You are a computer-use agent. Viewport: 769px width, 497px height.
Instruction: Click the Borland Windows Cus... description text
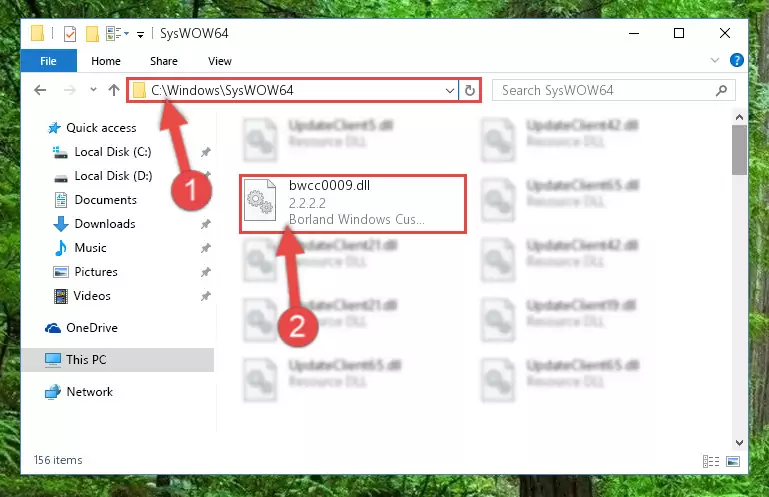click(357, 219)
